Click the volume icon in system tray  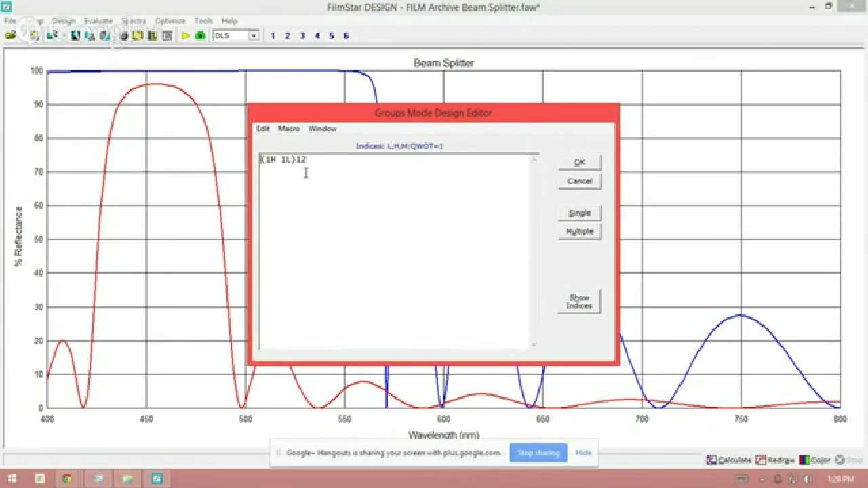click(x=807, y=479)
